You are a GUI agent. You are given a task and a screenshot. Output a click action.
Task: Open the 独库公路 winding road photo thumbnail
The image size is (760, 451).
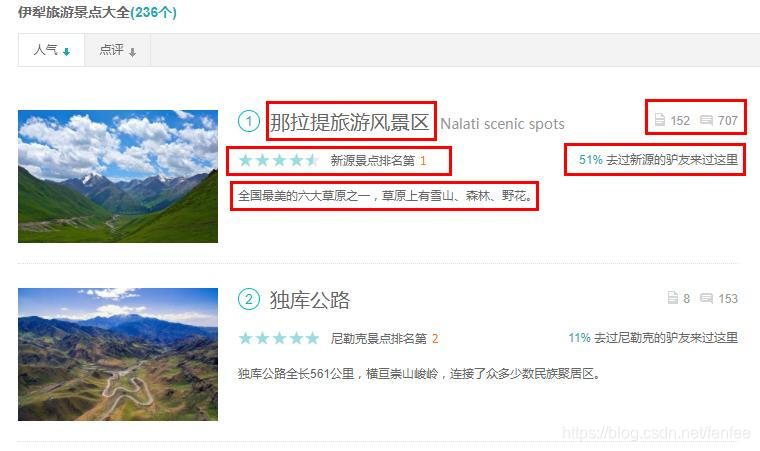point(118,354)
